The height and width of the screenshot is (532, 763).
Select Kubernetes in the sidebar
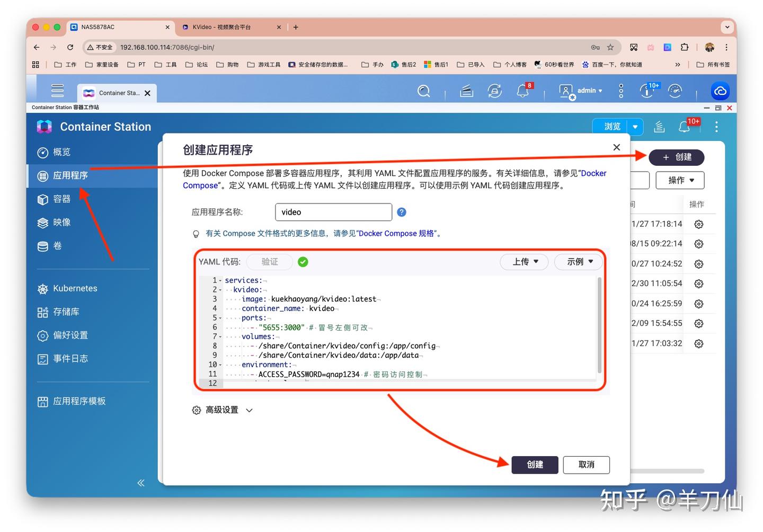point(74,288)
